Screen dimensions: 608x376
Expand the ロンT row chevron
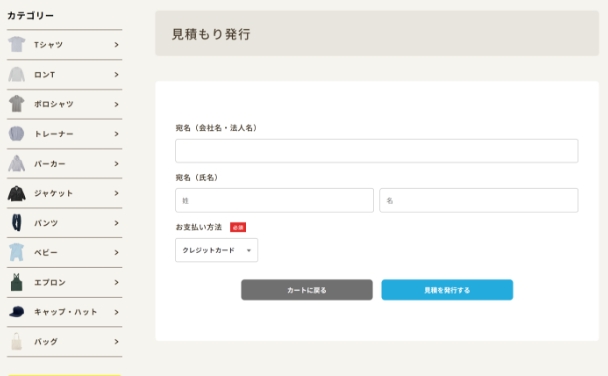tap(116, 74)
